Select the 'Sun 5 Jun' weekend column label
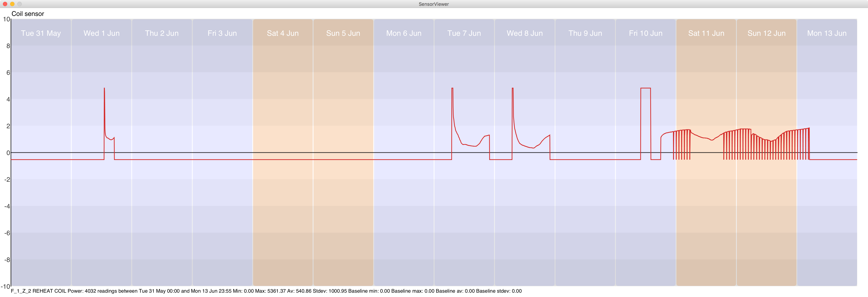This screenshot has width=868, height=297. click(343, 33)
